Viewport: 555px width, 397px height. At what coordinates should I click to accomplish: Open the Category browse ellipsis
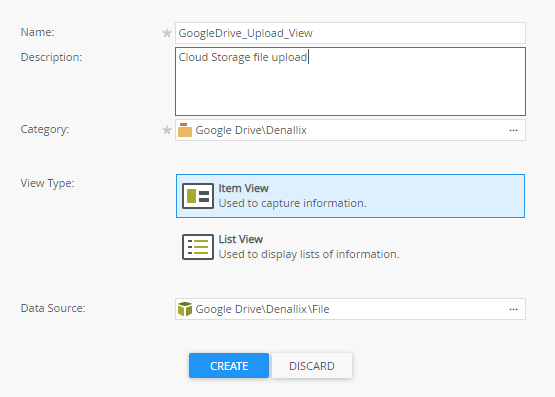(x=514, y=130)
